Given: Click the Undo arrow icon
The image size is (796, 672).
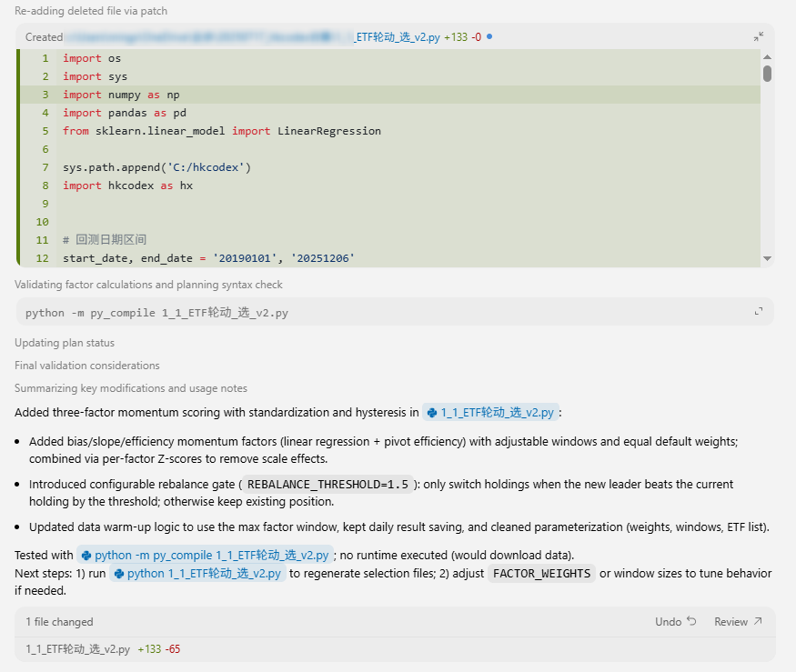Looking at the screenshot, I should tap(691, 622).
